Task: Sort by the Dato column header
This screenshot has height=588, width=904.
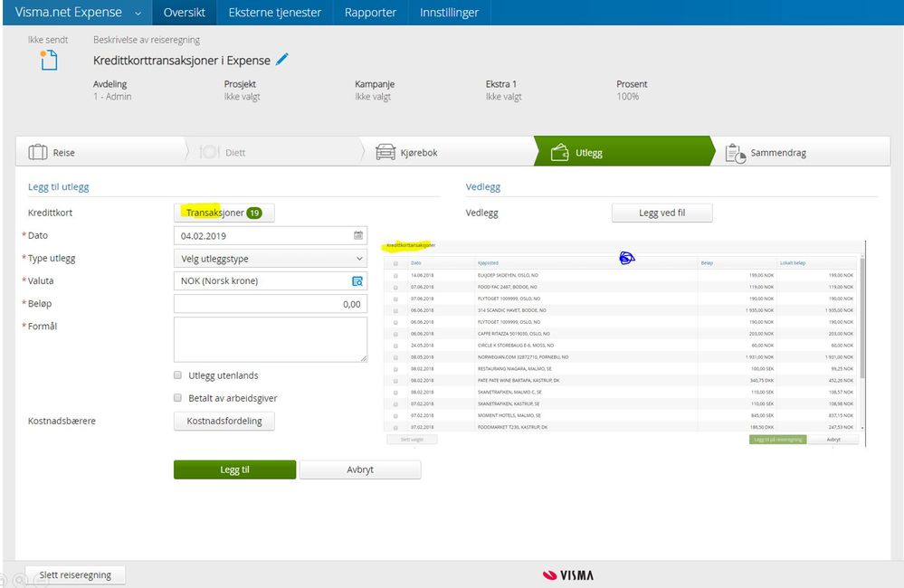Action: [415, 263]
